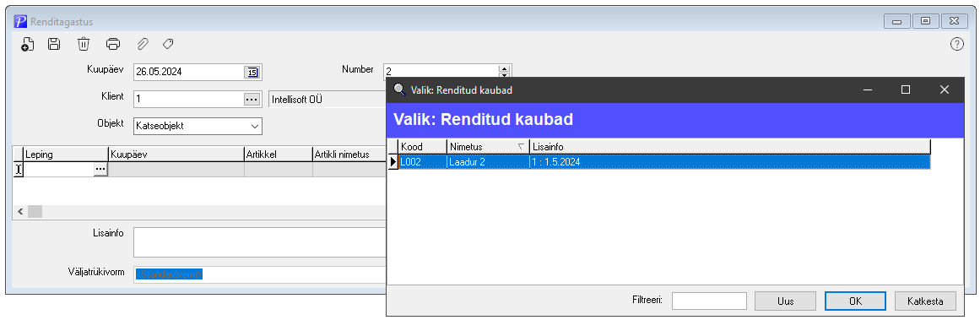Click grid horizontal scrollbar left arrow
The image size is (980, 320).
click(20, 212)
